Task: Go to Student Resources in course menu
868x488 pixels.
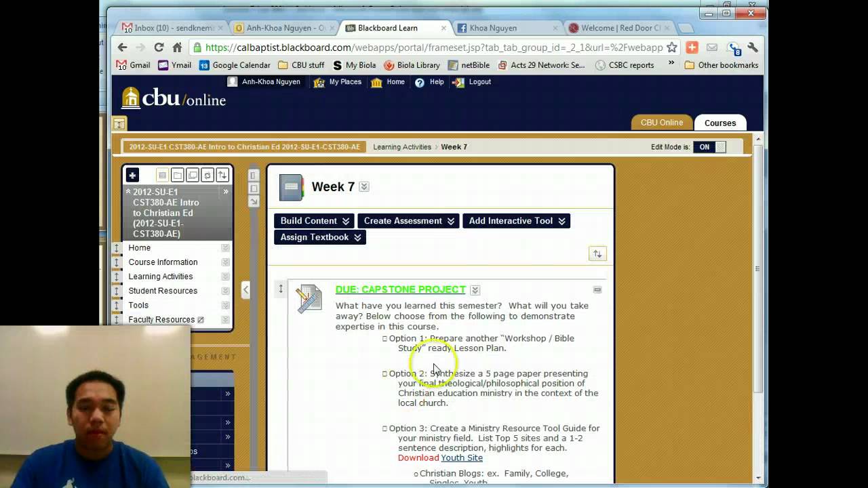Action: tap(163, 291)
